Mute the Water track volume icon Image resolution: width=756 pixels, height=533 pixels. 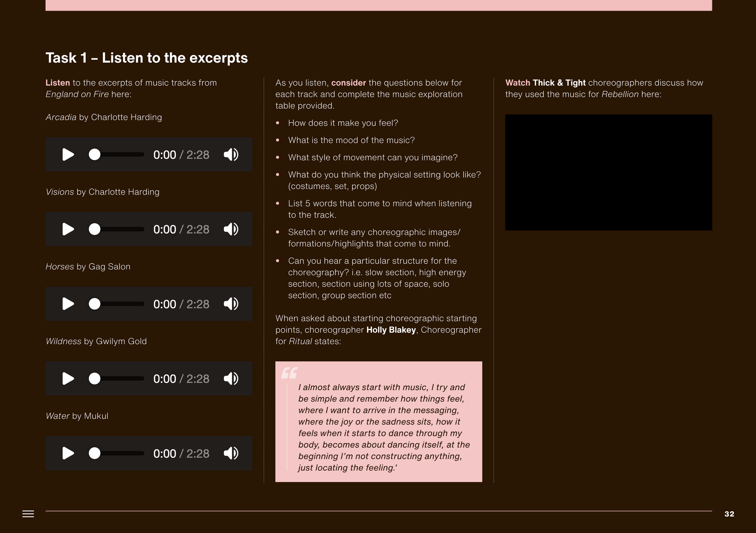tap(231, 453)
